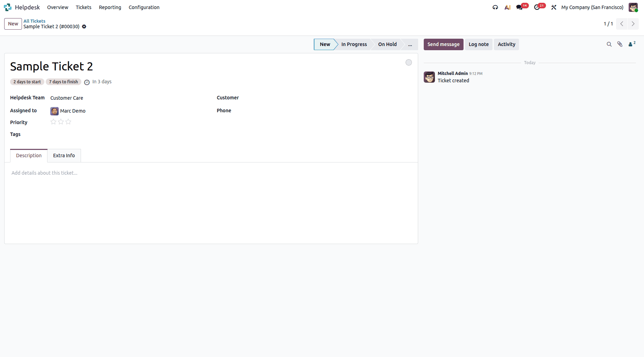Open the ticket actions gear icon
The width and height of the screenshot is (644, 357).
coord(84,26)
